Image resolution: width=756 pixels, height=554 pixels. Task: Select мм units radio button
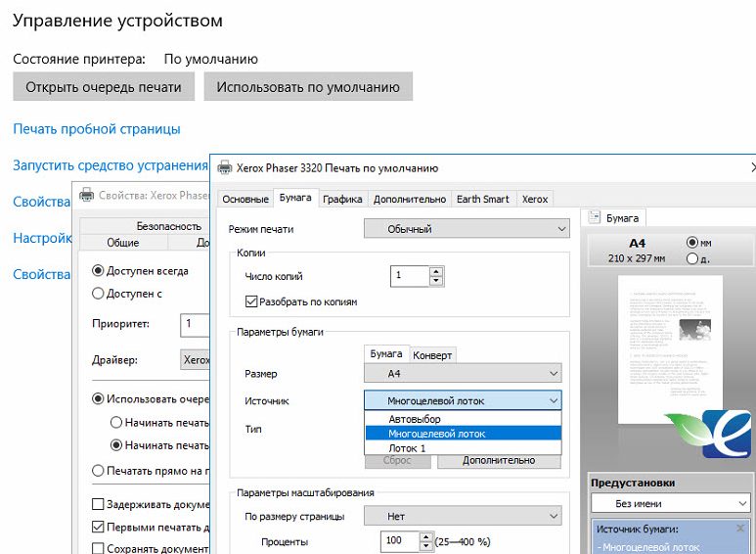pos(691,243)
